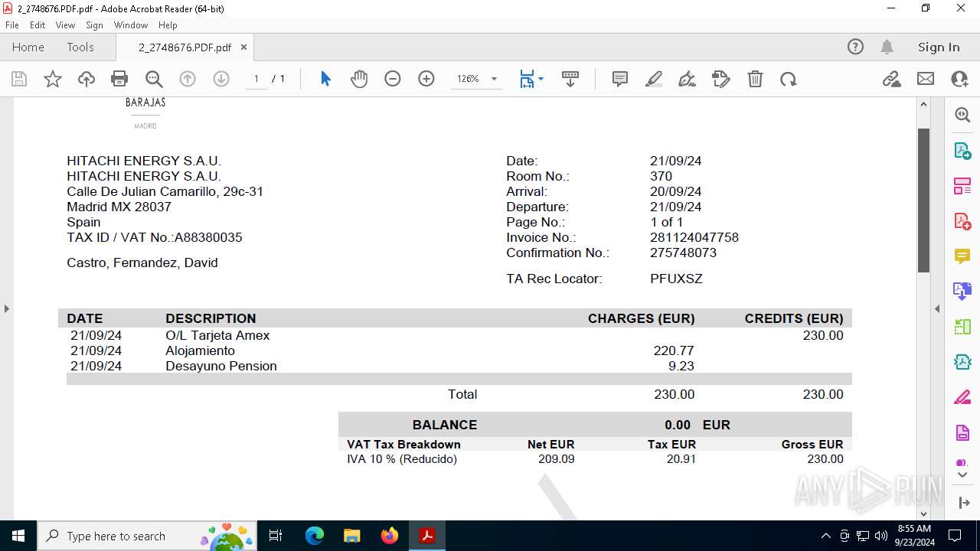Enable scrolling read mode icon
980x551 pixels.
click(x=570, y=79)
